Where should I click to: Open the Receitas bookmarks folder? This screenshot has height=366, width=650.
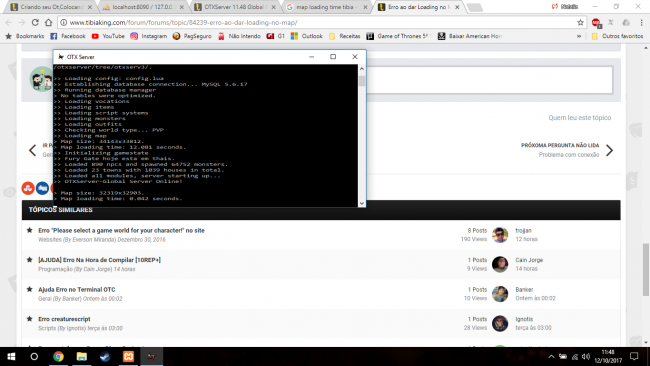pos(344,36)
